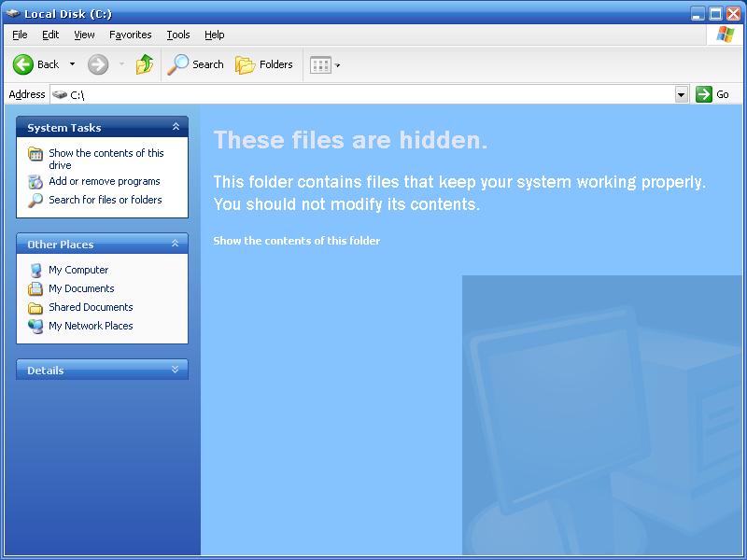Screen dimensions: 747x560
Task: Click the green Back arrow icon
Action: coord(22,64)
